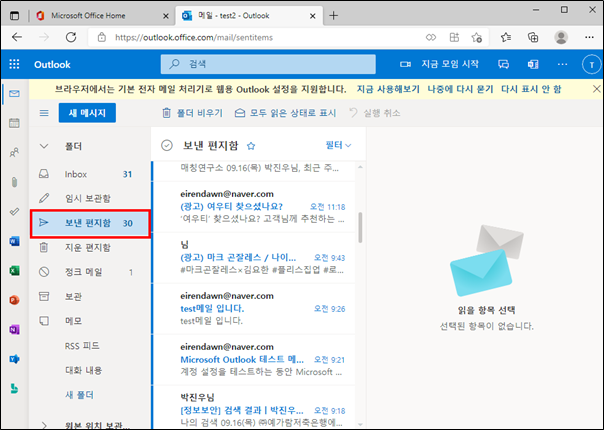604x430 pixels.
Task: Toggle the hamburger navigation pane button
Action: pos(44,113)
